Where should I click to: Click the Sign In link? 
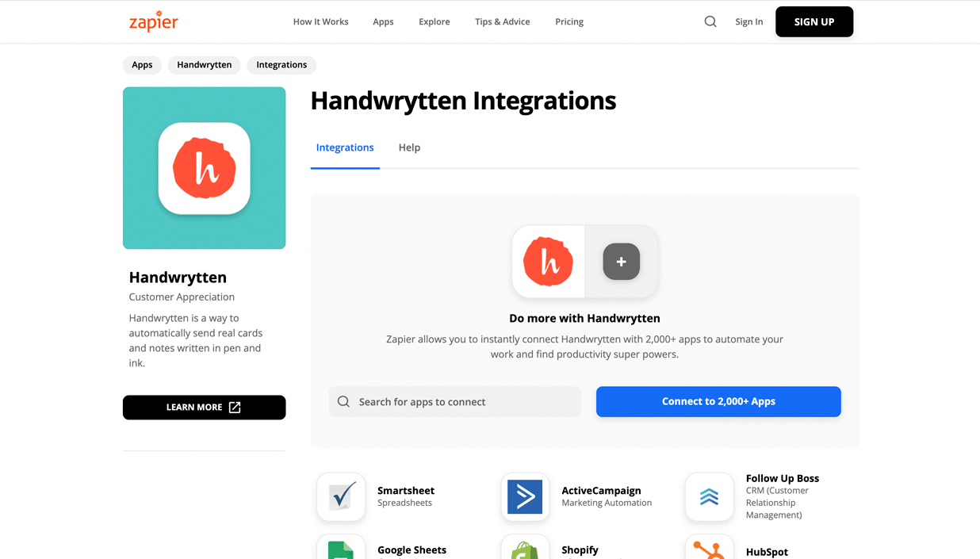[x=748, y=21]
